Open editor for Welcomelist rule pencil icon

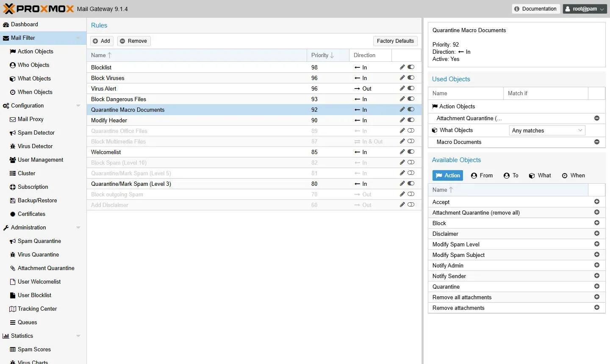(402, 152)
